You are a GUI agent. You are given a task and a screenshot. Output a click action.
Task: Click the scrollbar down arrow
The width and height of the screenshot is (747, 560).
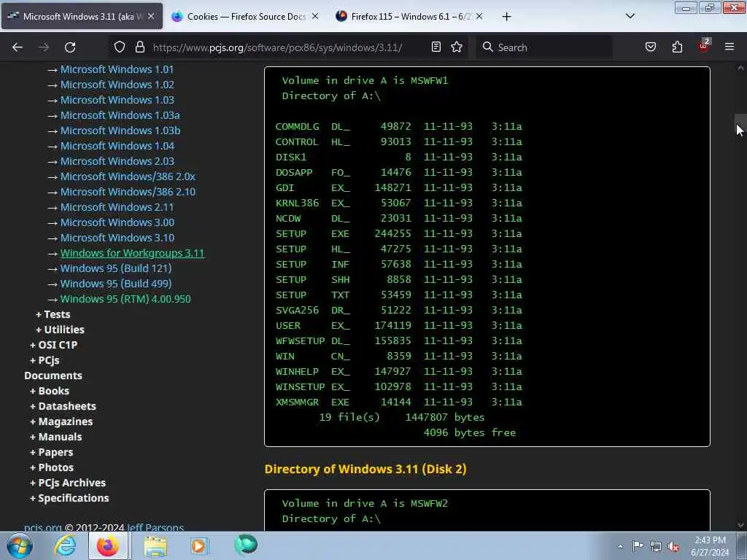click(740, 525)
